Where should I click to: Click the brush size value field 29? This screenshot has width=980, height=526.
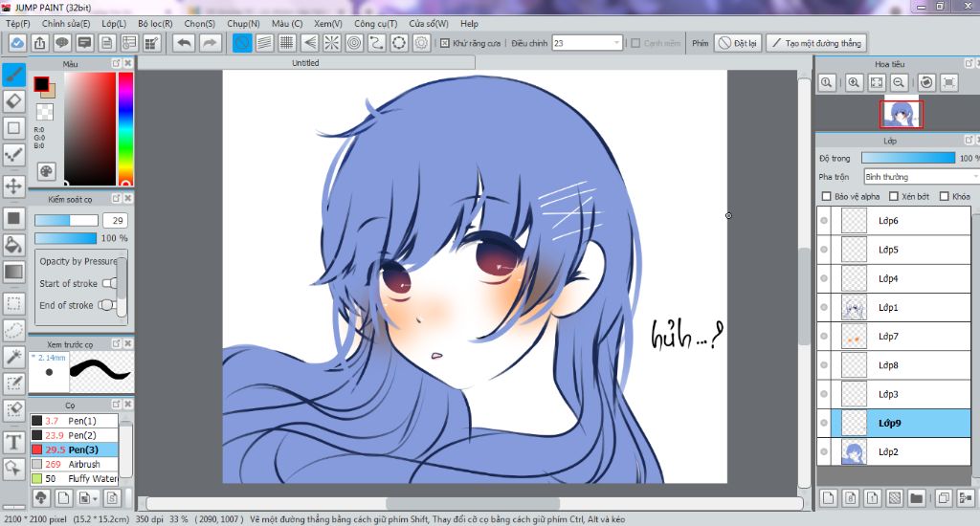[x=116, y=221]
